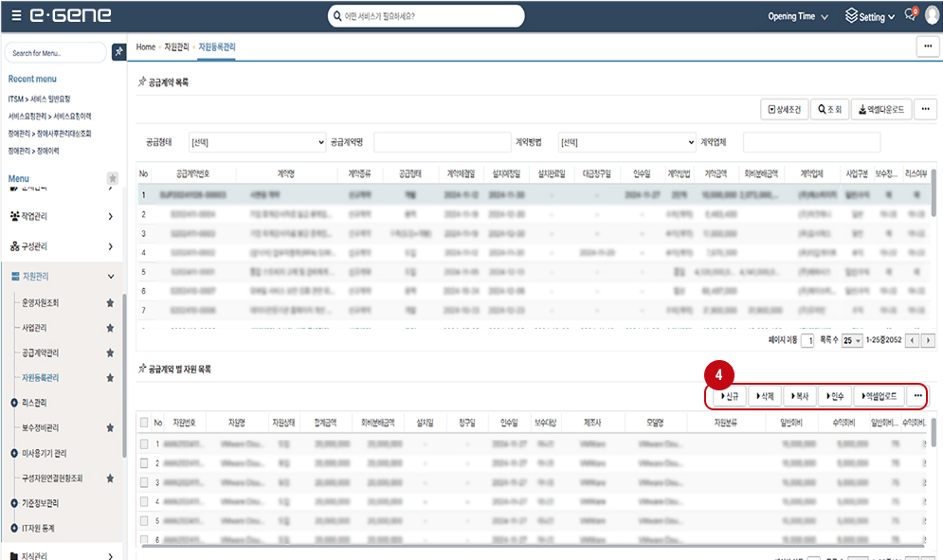Expand the 작업관리 menu section
The height and width of the screenshot is (560, 943).
(x=62, y=216)
